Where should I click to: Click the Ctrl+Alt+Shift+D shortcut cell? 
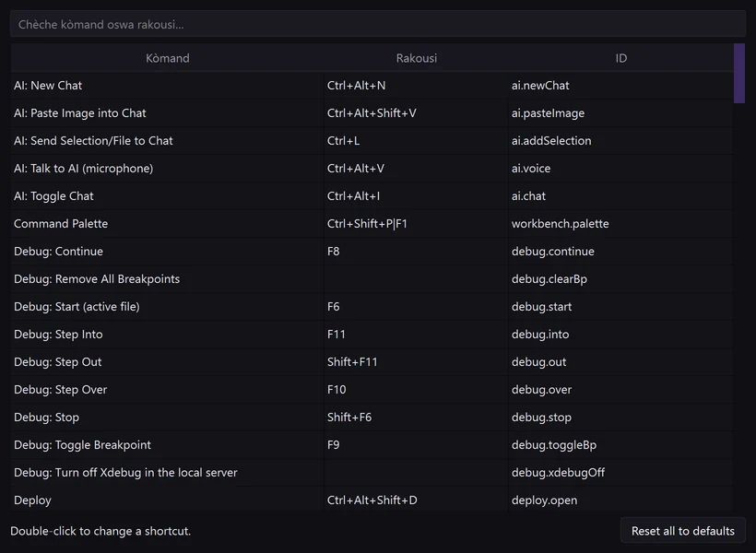click(416, 500)
